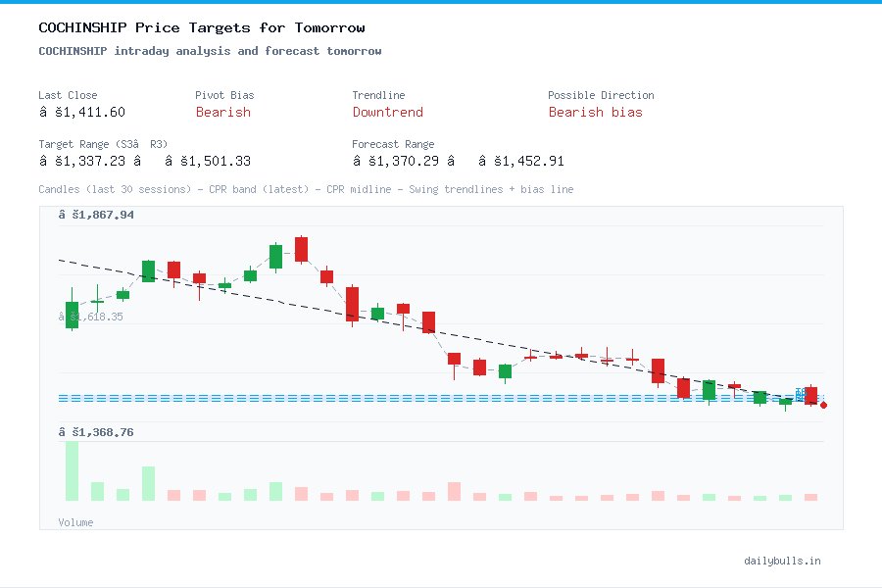Click the Pivot Bias value Bearish

[223, 112]
